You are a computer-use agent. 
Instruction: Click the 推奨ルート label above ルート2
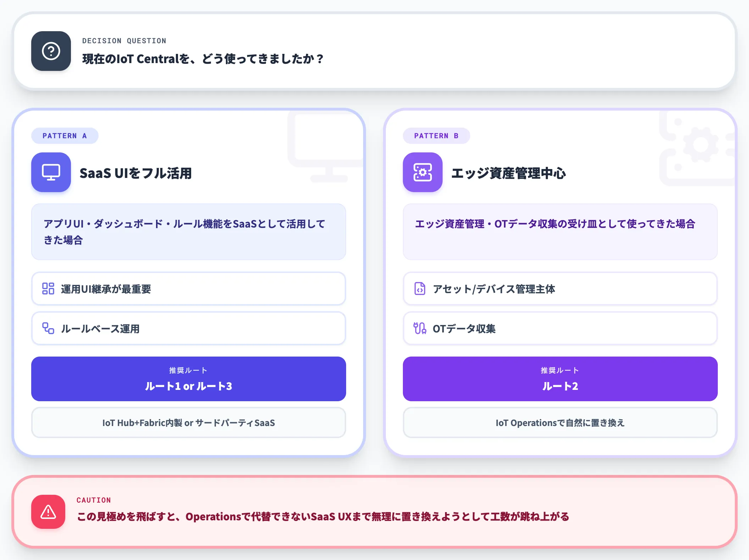pos(560,370)
